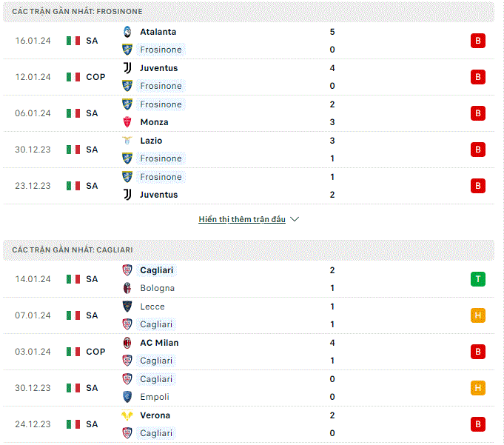
Task: Click the Monza club logo
Action: pos(127,122)
